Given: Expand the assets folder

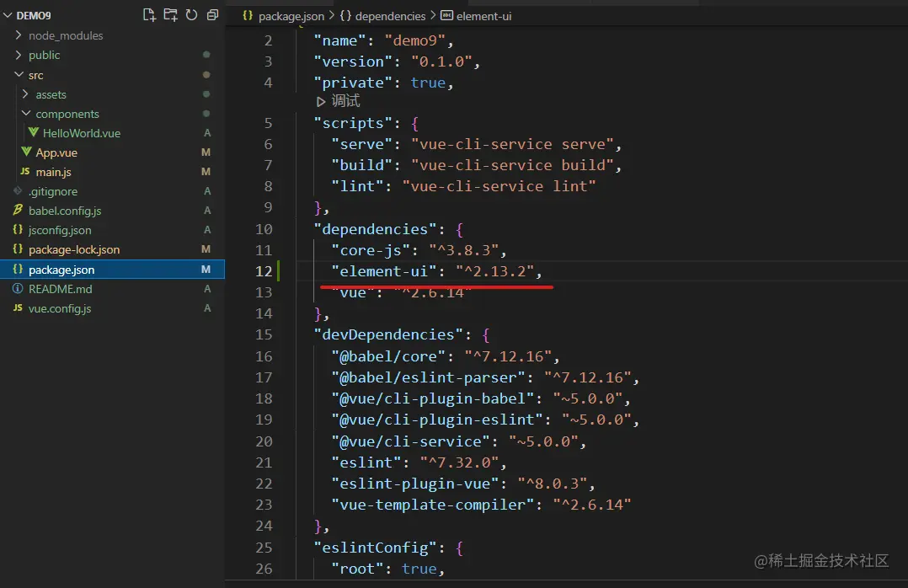Looking at the screenshot, I should [25, 94].
